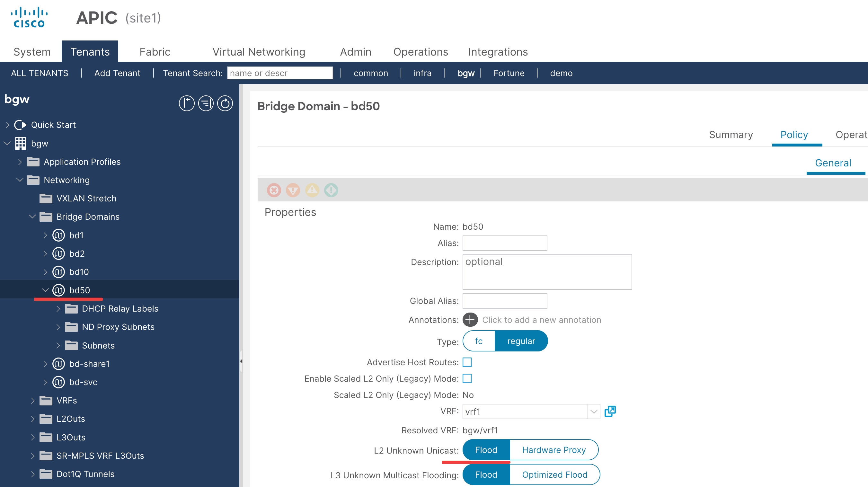
Task: Expand the VRFs tree node
Action: pyautogui.click(x=33, y=400)
